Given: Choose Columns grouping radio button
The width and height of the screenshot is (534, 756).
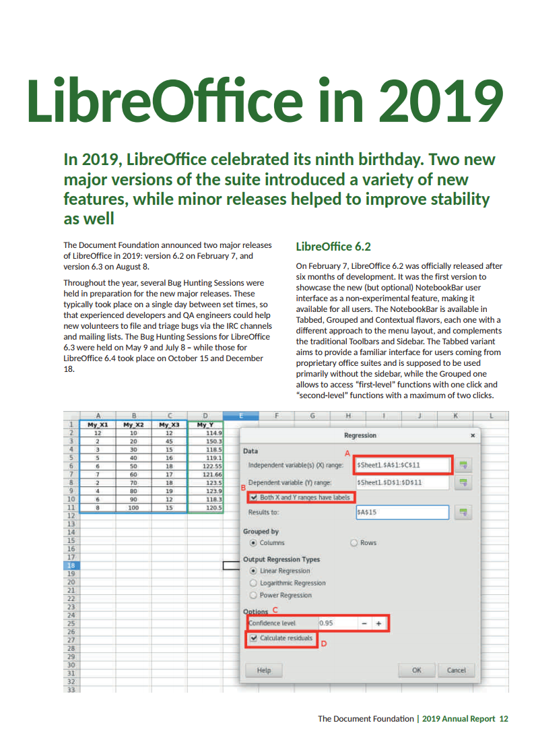Looking at the screenshot, I should point(253,543).
